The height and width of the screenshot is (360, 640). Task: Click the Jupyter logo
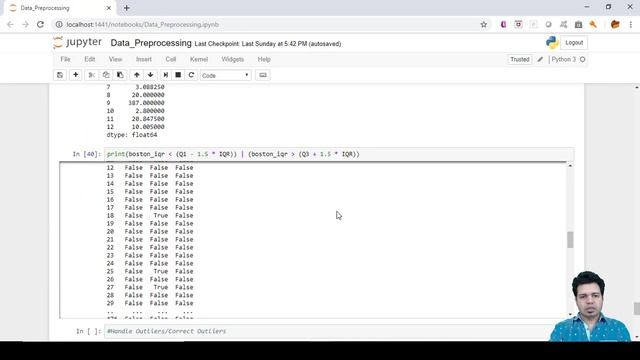(x=78, y=42)
